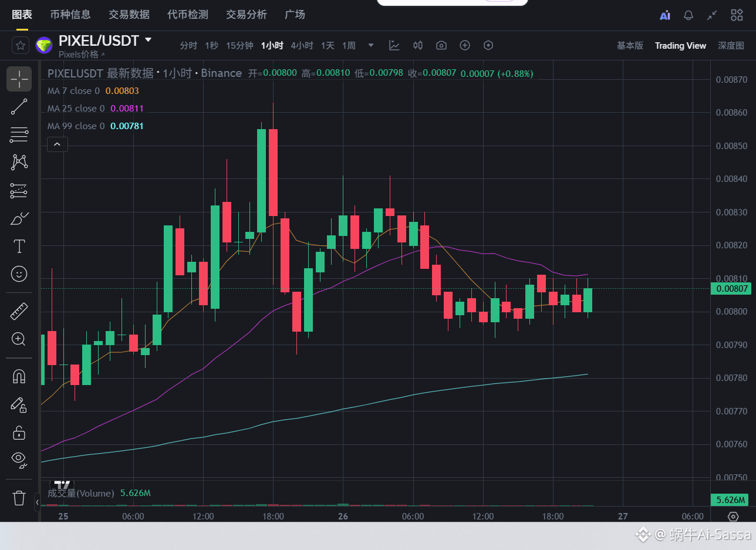756x550 pixels.
Task: Expand more time intervals dropdown arrow
Action: pos(371,45)
